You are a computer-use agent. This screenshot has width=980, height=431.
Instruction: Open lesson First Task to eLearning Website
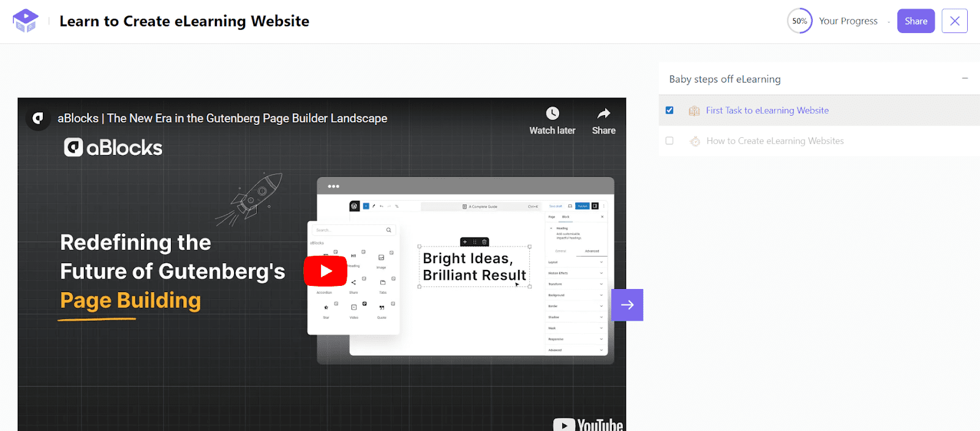click(767, 110)
